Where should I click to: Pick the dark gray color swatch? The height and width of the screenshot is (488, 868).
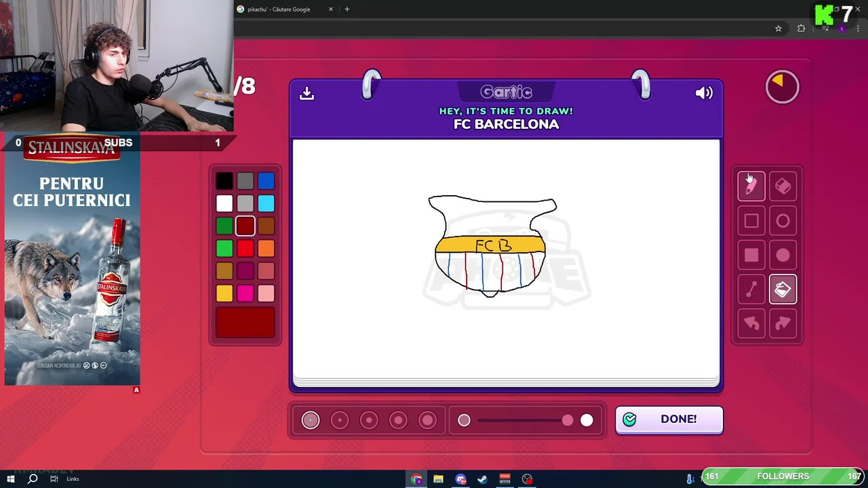tap(245, 181)
